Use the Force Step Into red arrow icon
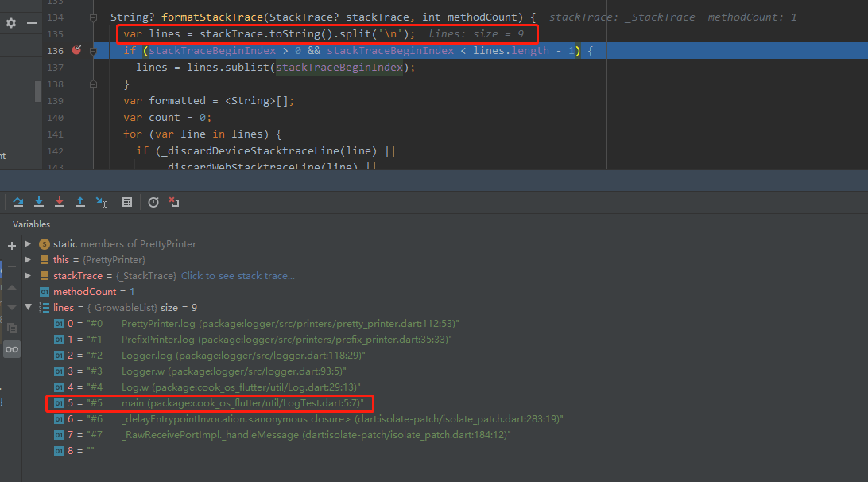The image size is (868, 482). [x=60, y=202]
